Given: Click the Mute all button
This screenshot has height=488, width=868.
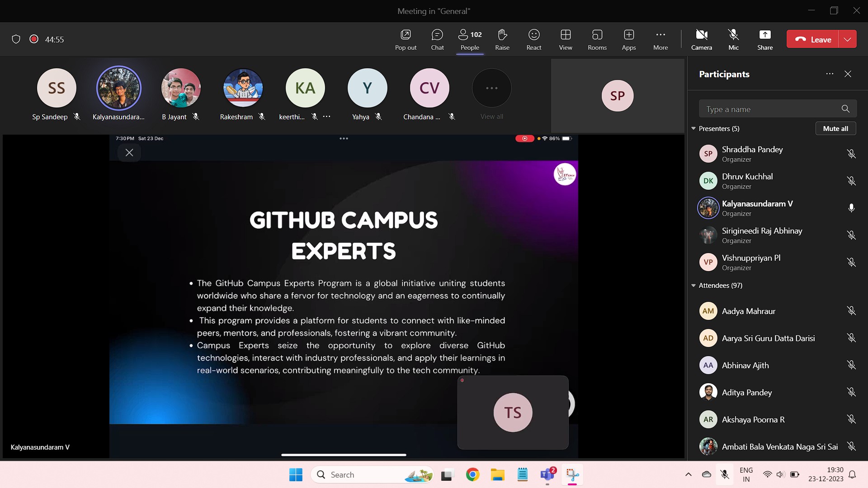Looking at the screenshot, I should coord(835,129).
